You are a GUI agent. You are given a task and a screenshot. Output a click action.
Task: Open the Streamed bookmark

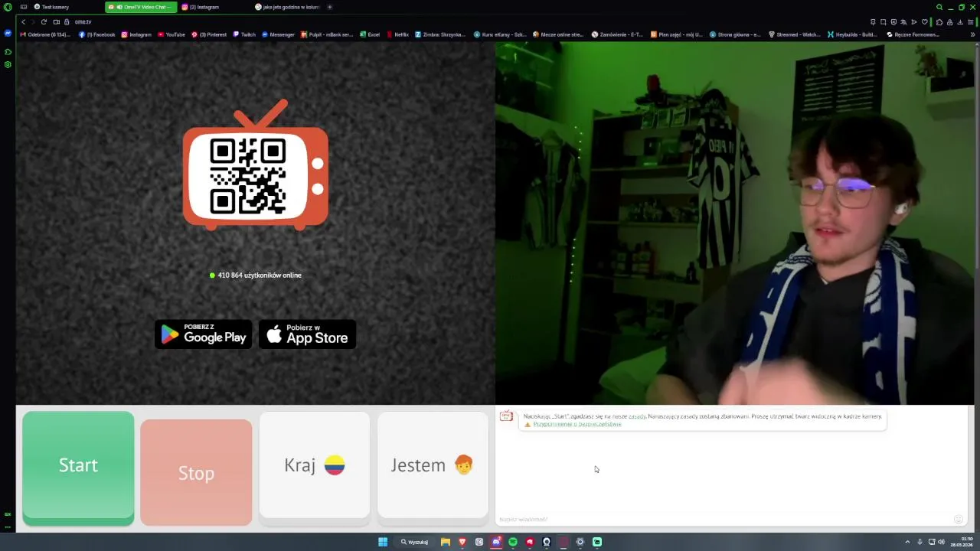tap(794, 34)
